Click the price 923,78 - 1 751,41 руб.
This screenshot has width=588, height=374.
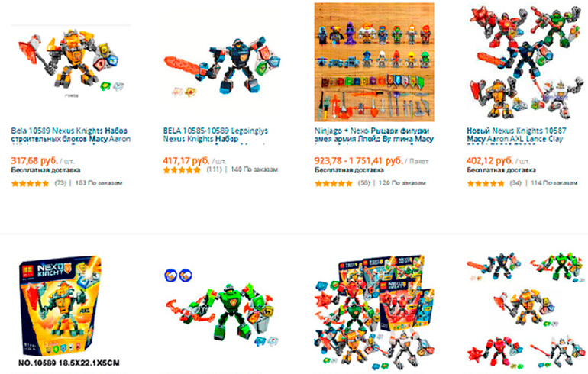pos(358,161)
